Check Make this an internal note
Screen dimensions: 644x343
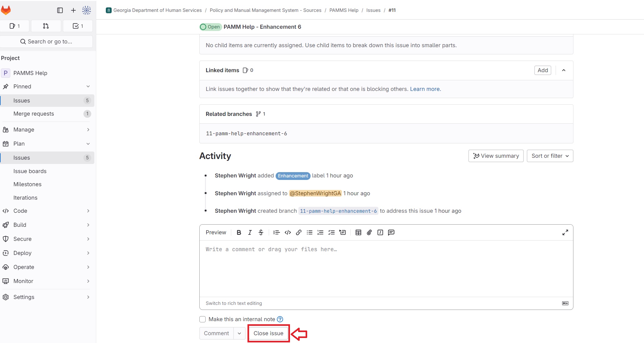coord(202,319)
